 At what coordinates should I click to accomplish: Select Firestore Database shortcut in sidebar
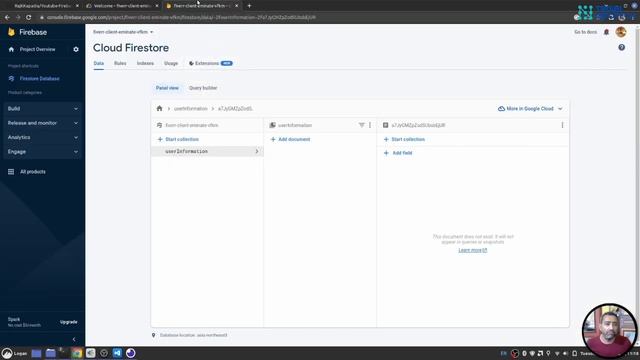coord(40,78)
